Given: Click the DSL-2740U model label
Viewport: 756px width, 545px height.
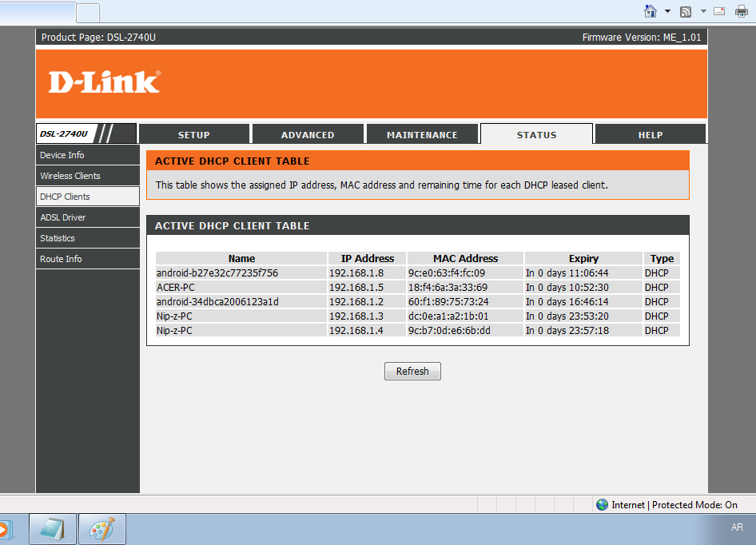Looking at the screenshot, I should click(64, 133).
